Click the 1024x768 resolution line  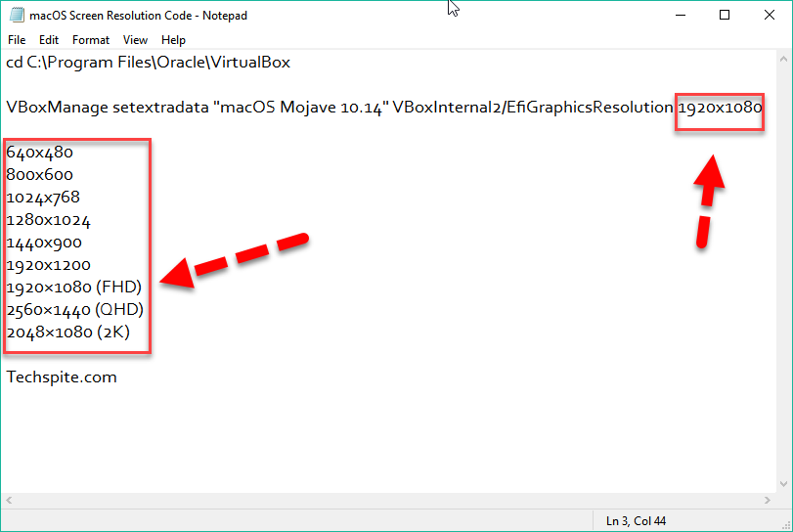[43, 198]
